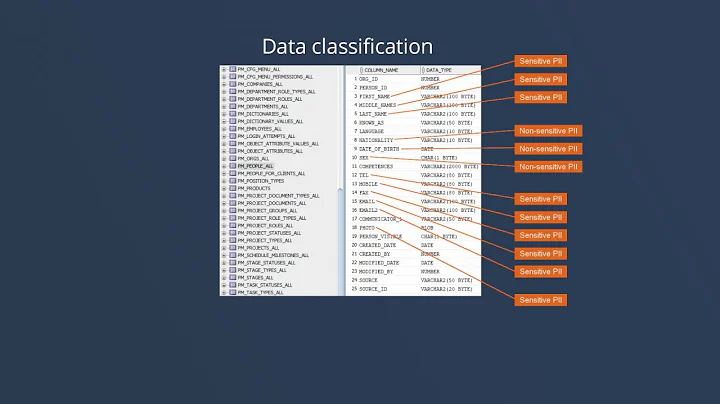
Task: Click the VARCHAR2(2000 BYTE) data type cell
Action: (449, 166)
